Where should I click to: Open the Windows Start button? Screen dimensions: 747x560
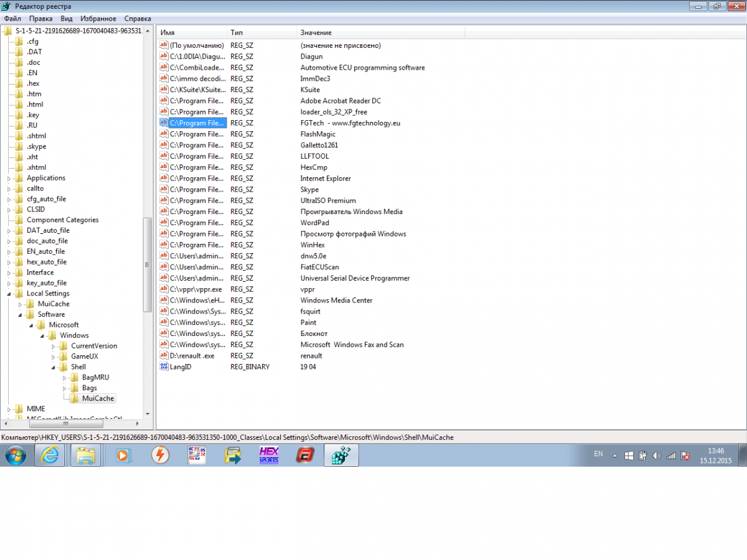tap(15, 455)
